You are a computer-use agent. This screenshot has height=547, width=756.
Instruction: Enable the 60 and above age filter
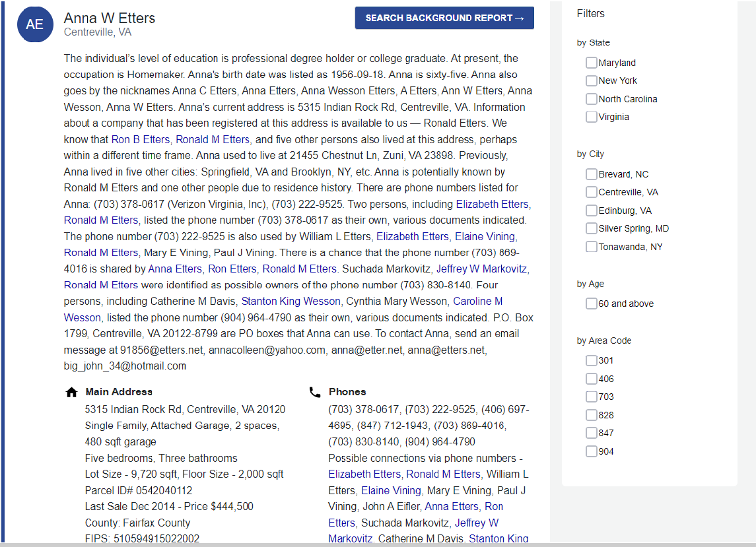point(591,304)
